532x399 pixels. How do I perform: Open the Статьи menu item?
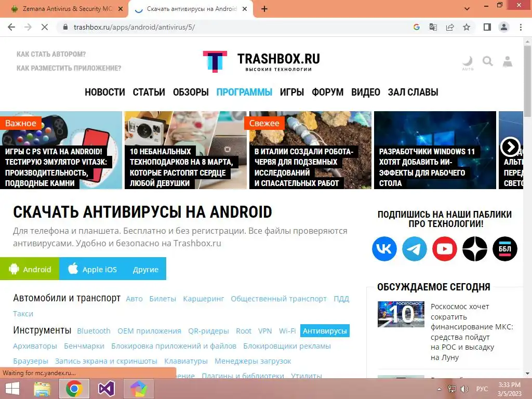(149, 92)
